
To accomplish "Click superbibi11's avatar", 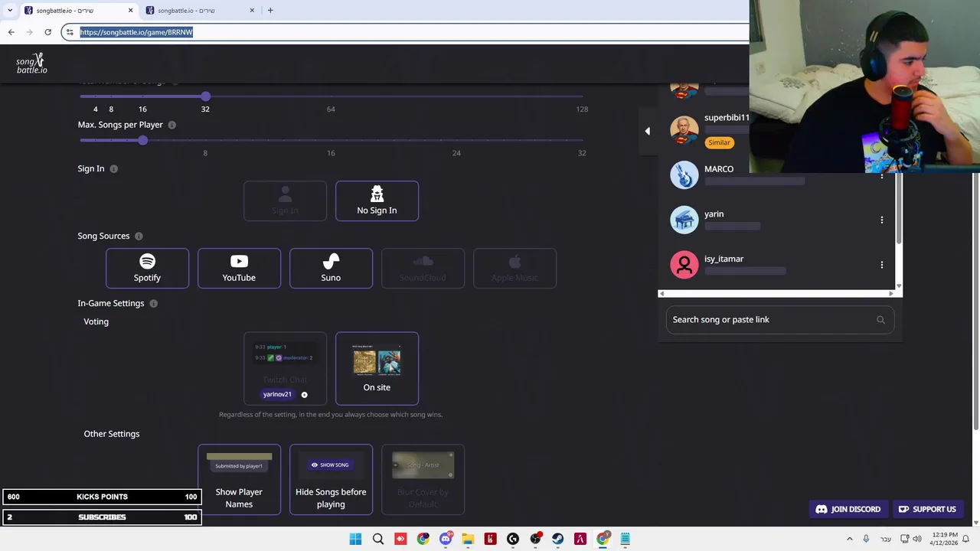I will tap(684, 130).
